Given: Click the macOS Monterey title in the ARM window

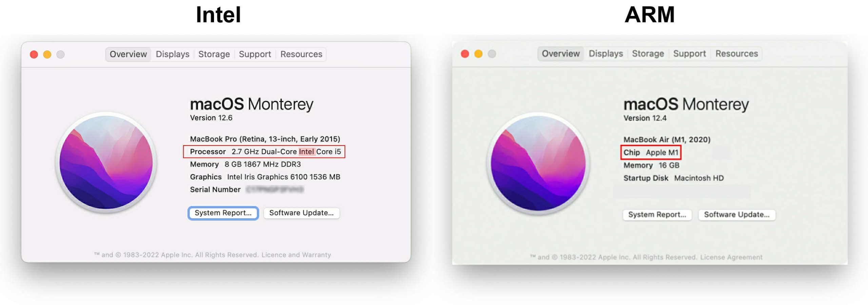Looking at the screenshot, I should tap(686, 104).
